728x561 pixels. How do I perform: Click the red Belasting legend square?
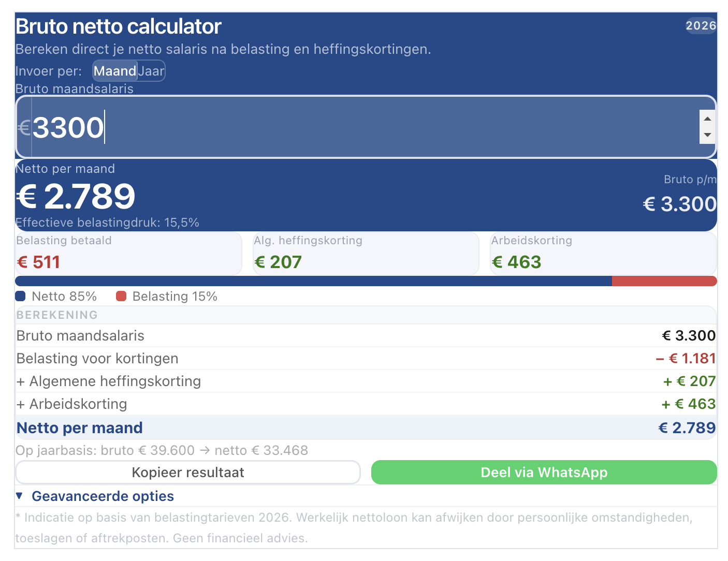click(121, 297)
